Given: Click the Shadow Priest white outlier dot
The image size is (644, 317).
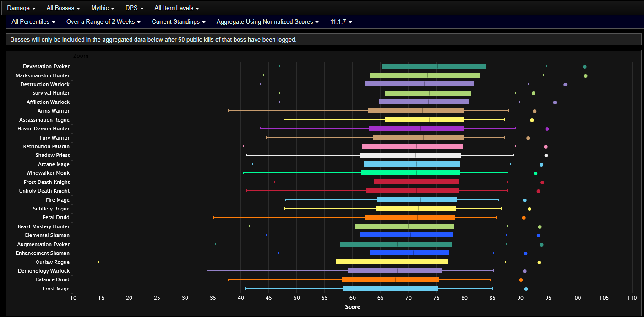Looking at the screenshot, I should pyautogui.click(x=546, y=156).
